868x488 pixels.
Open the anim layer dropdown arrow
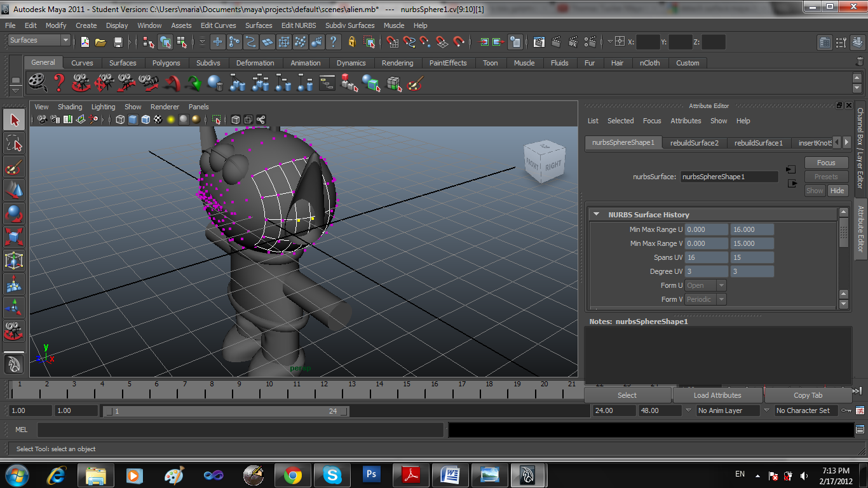point(689,410)
